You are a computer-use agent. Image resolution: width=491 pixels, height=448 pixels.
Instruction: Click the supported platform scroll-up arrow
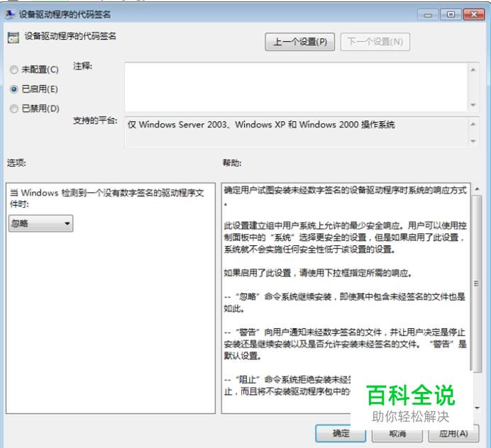pos(473,125)
